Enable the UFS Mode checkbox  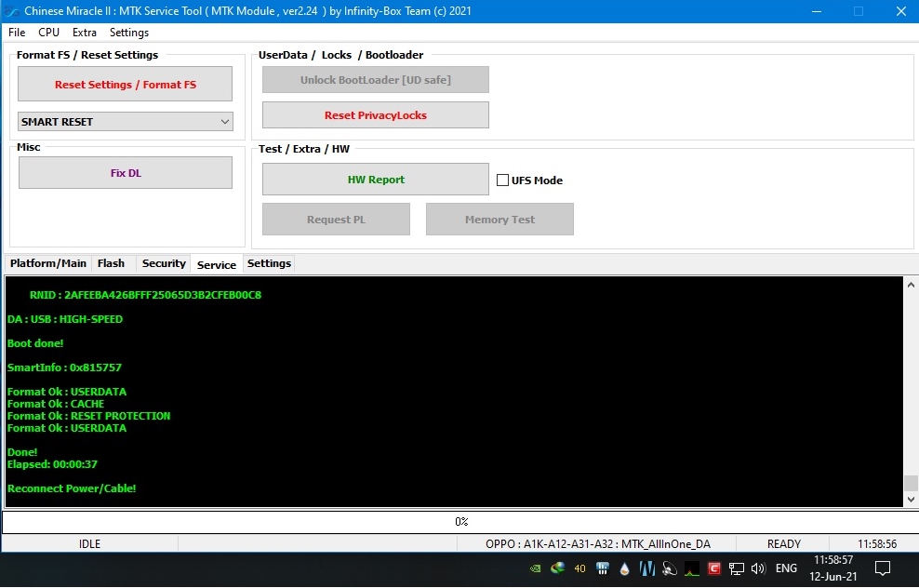pos(503,180)
